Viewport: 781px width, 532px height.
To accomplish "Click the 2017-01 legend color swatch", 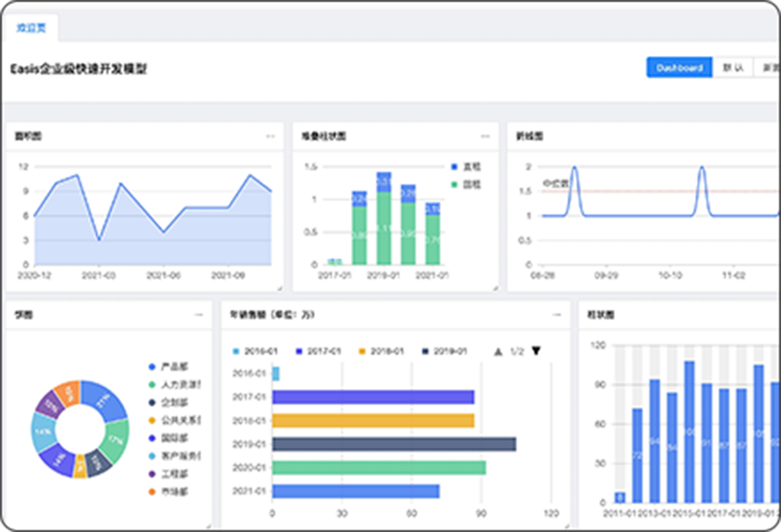I will (300, 351).
